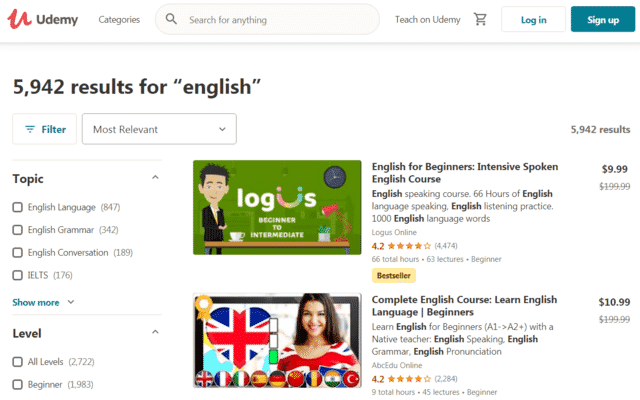Check the English Conversation topic checkbox

(x=18, y=253)
